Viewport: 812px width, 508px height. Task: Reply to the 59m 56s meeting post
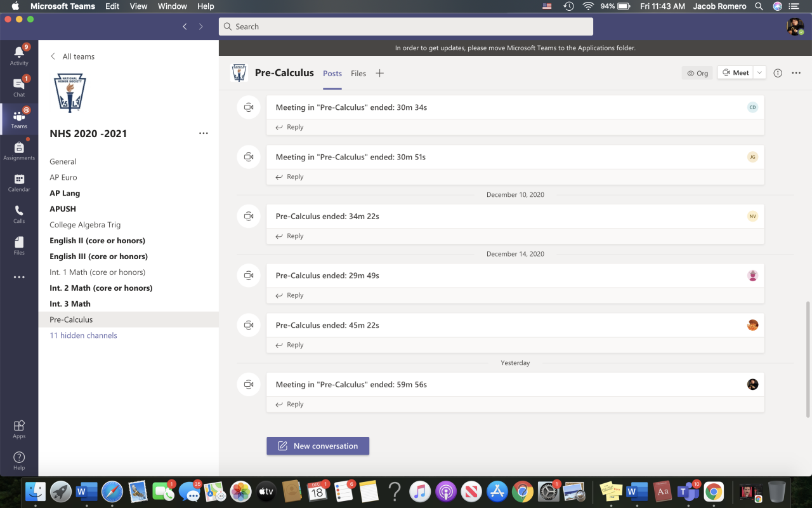(290, 404)
